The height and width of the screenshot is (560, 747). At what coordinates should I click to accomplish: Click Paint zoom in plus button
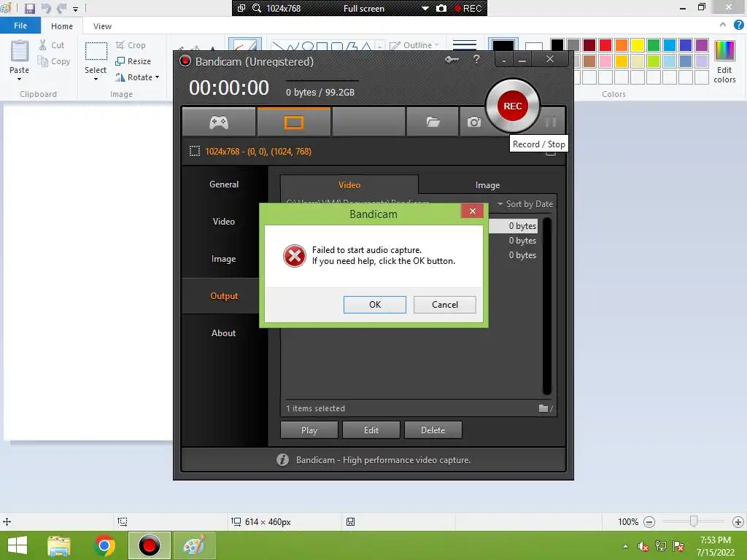tap(738, 522)
